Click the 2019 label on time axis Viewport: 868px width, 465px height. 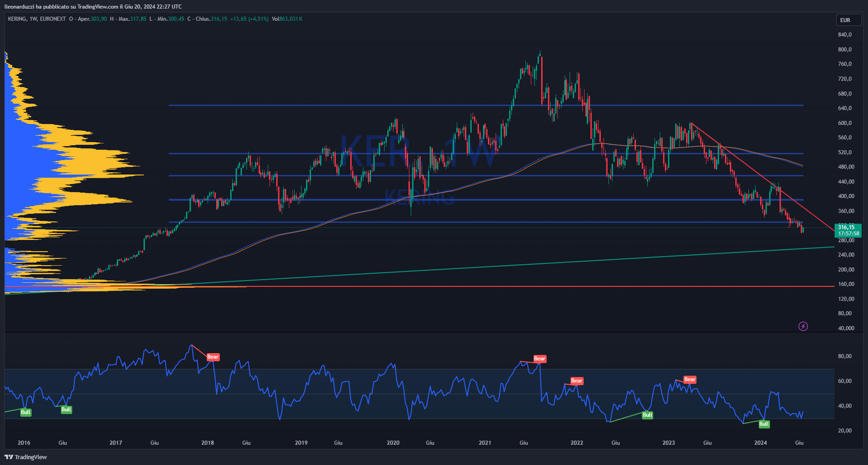coord(301,442)
